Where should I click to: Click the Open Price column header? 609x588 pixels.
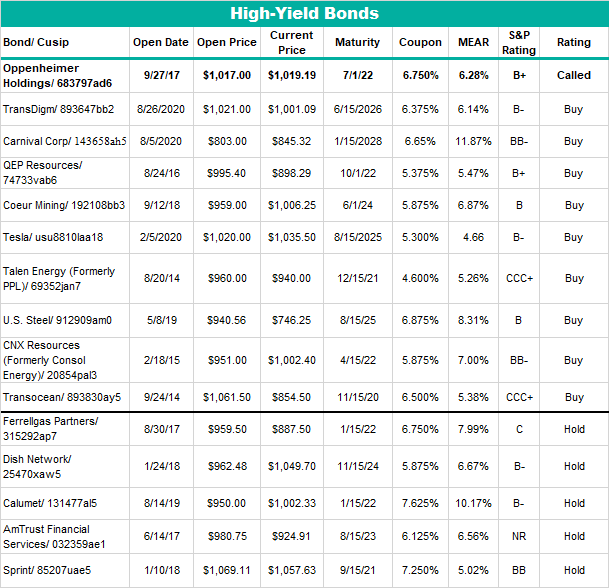(x=227, y=42)
